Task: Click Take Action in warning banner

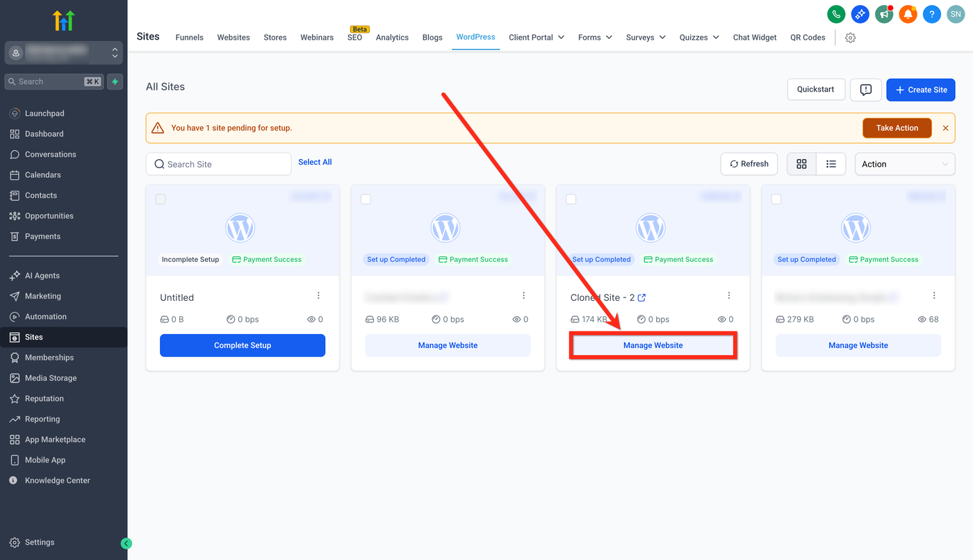Action: tap(897, 128)
